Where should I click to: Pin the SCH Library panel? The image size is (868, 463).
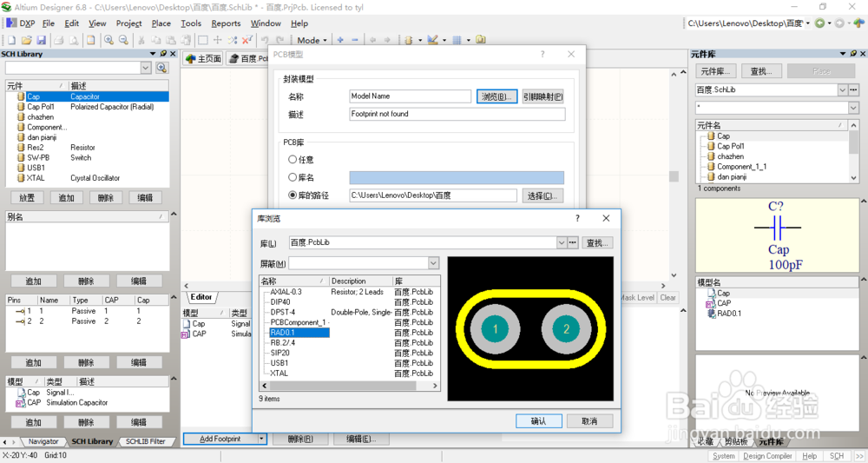(163, 54)
